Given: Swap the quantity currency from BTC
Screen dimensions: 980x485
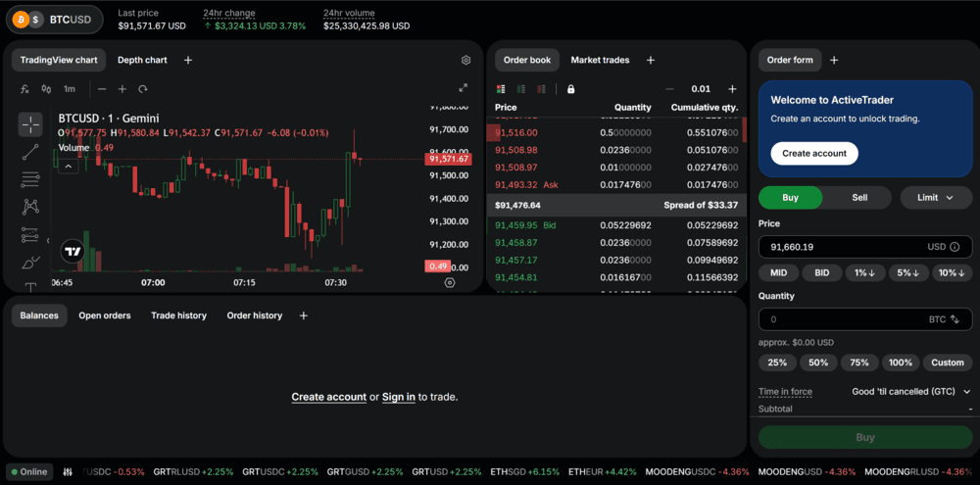Looking at the screenshot, I should click(x=955, y=319).
